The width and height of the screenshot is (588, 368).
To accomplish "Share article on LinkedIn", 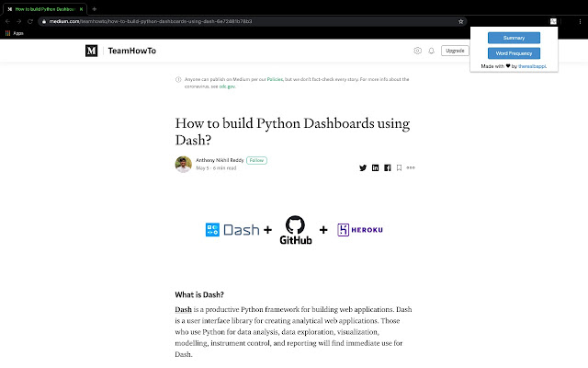I will point(375,167).
